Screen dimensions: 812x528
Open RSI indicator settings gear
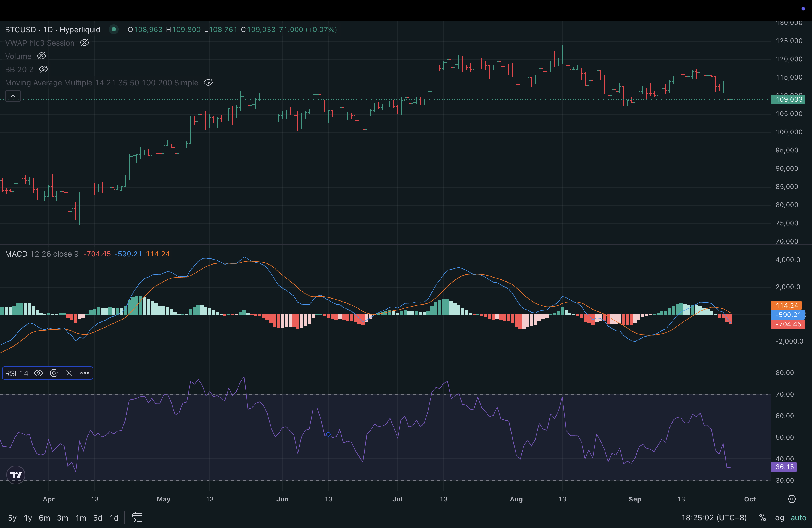tap(54, 373)
